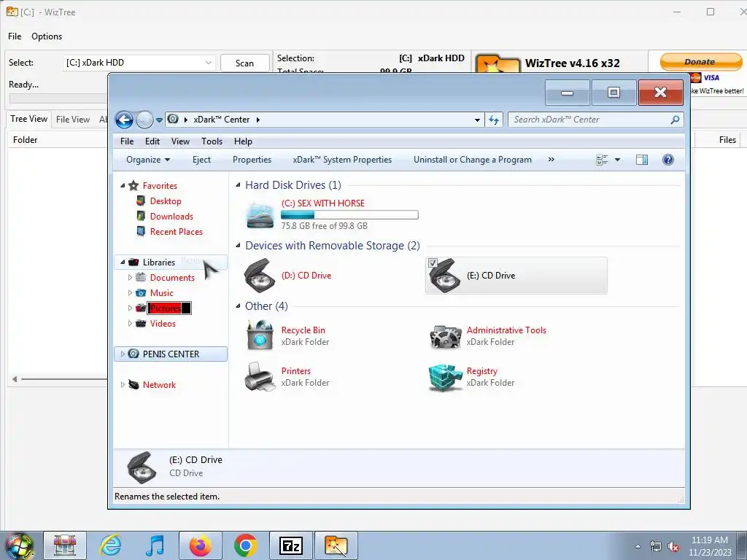Viewport: 747px width, 560px height.
Task: Open the File menu in explorer window
Action: pos(127,141)
